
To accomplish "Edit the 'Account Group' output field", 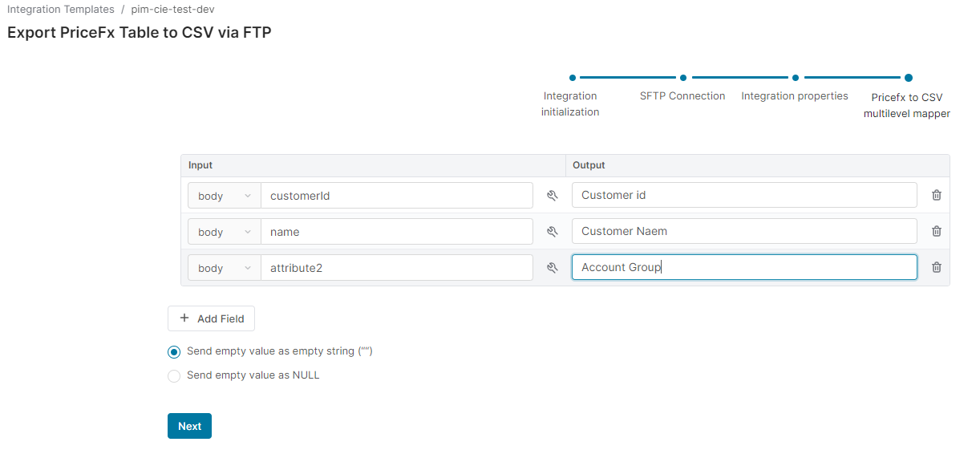I will 744,267.
